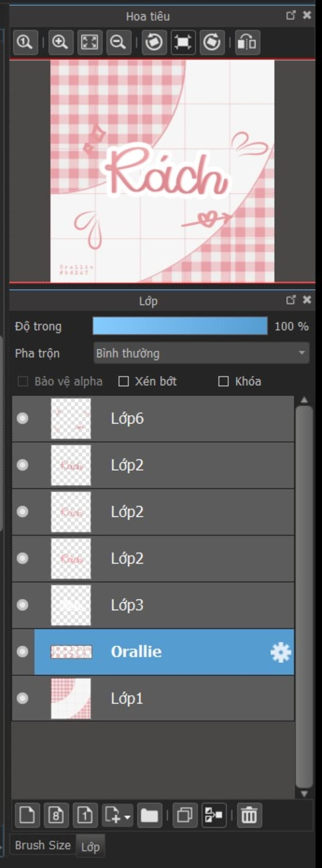Reset the canvas rotation
322x868 pixels.
tap(183, 42)
